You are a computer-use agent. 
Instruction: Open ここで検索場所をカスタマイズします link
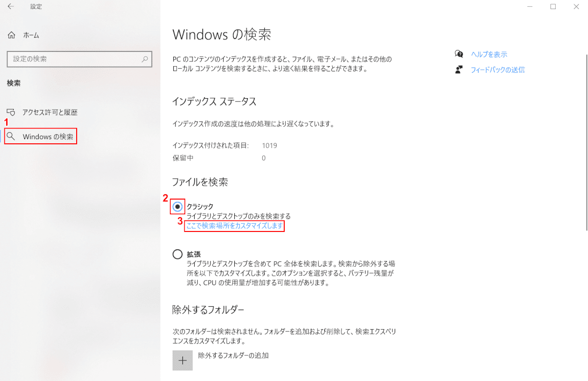tap(235, 226)
